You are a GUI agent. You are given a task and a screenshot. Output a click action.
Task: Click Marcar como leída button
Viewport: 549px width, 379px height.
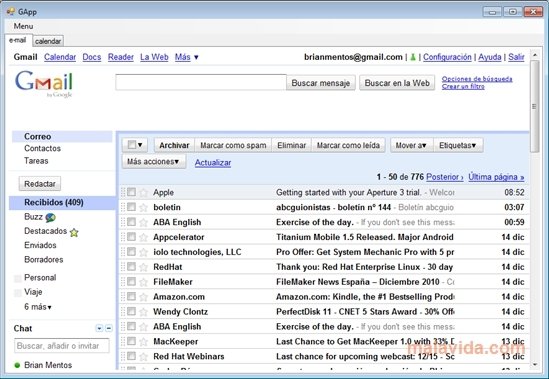pyautogui.click(x=348, y=145)
